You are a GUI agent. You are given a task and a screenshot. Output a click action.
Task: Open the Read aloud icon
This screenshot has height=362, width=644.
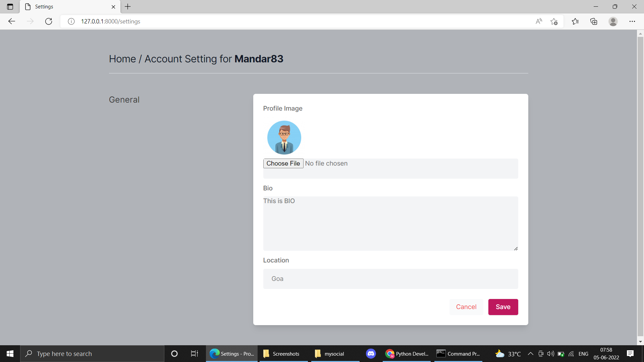pyautogui.click(x=539, y=21)
